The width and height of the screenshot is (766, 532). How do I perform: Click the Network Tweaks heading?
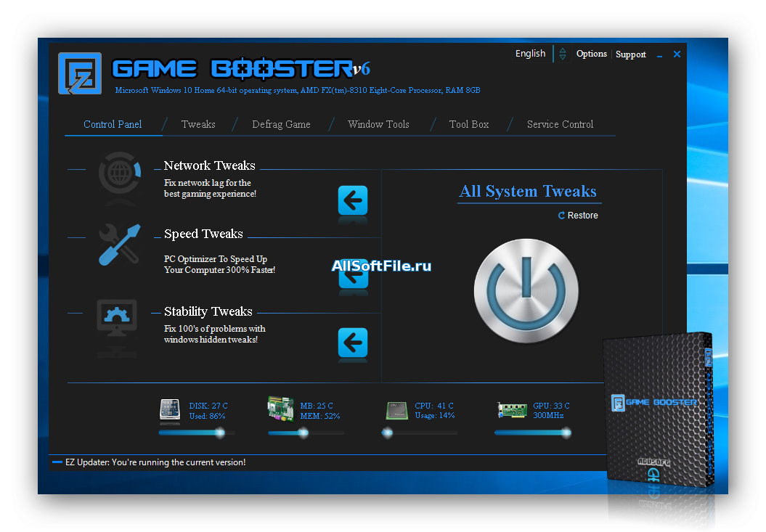(210, 165)
